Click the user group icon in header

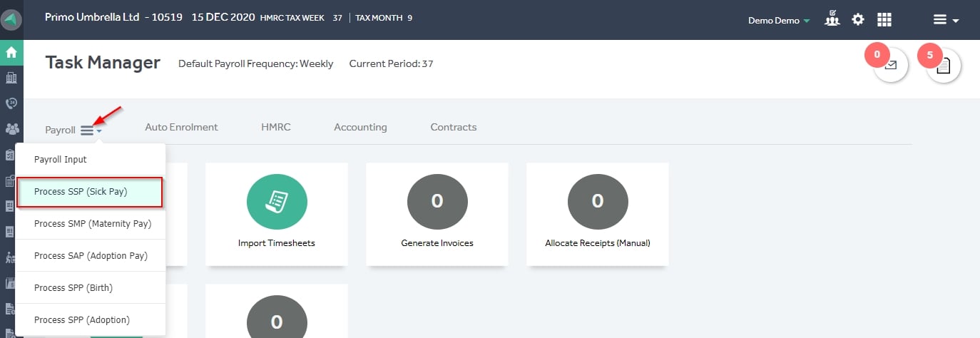(832, 20)
